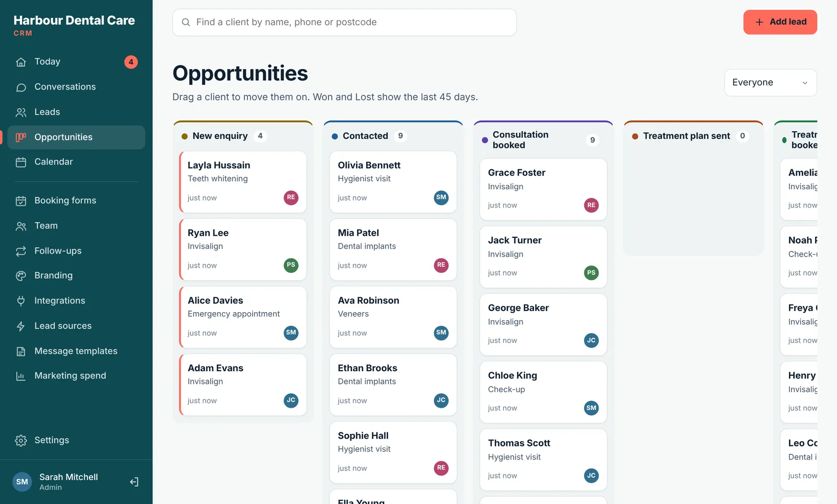The image size is (837, 504).
Task: Click the Today home icon
Action: point(21,62)
